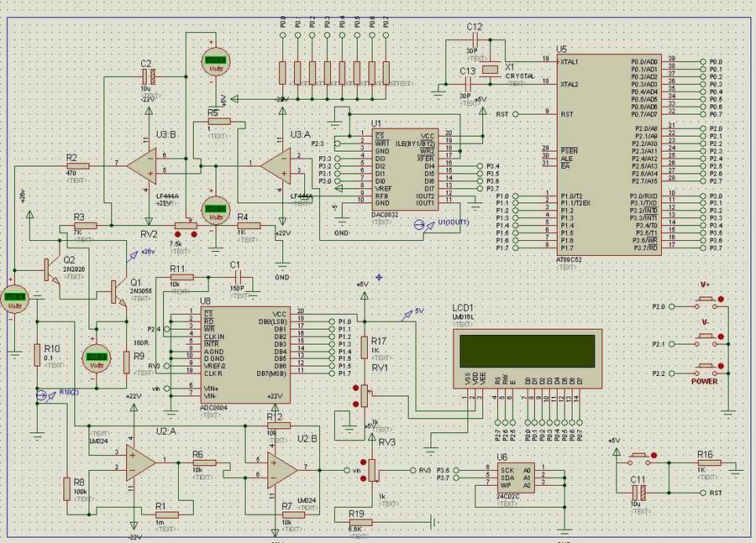
Task: Click RV1 upper red adjust dot
Action: [x=356, y=388]
